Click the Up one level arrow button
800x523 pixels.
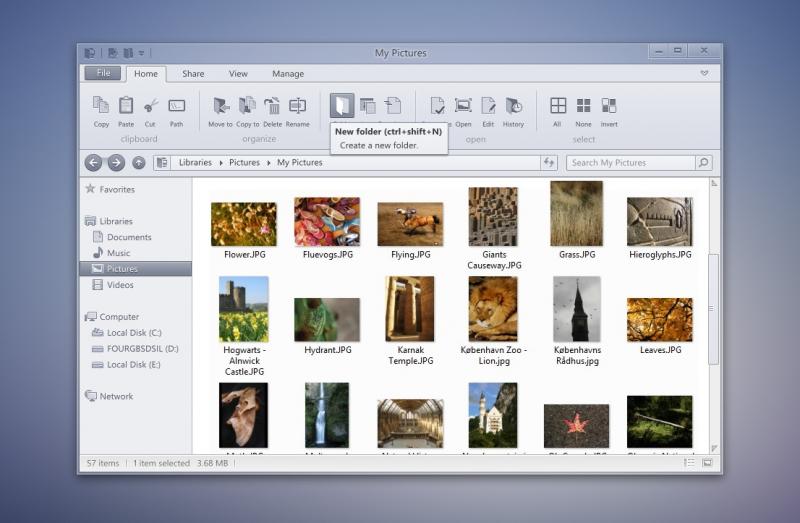click(x=139, y=163)
